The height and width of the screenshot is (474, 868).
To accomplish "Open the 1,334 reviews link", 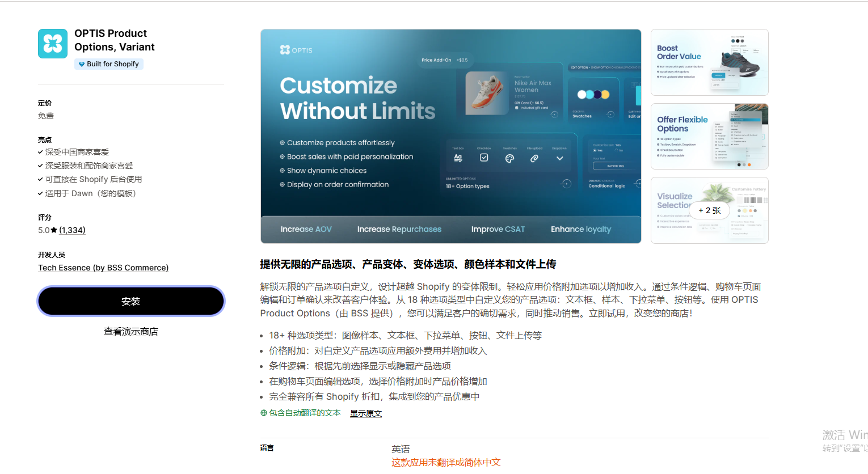I will tap(72, 230).
